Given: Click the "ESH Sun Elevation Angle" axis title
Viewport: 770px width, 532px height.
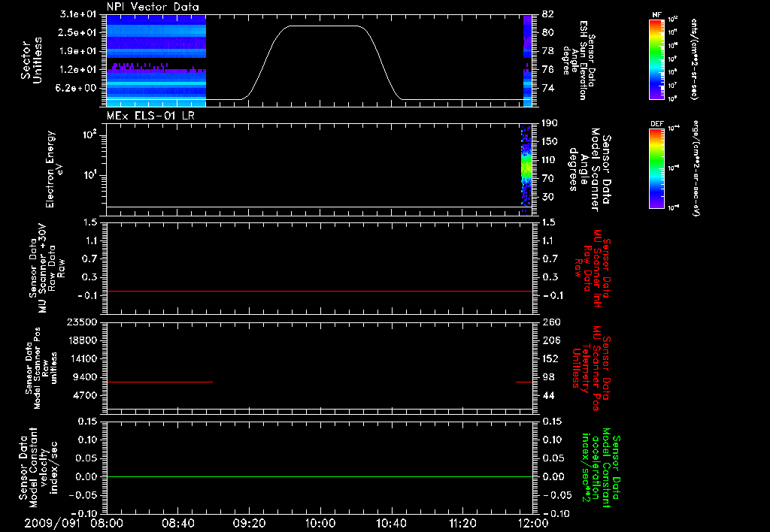Looking at the screenshot, I should pyautogui.click(x=578, y=60).
